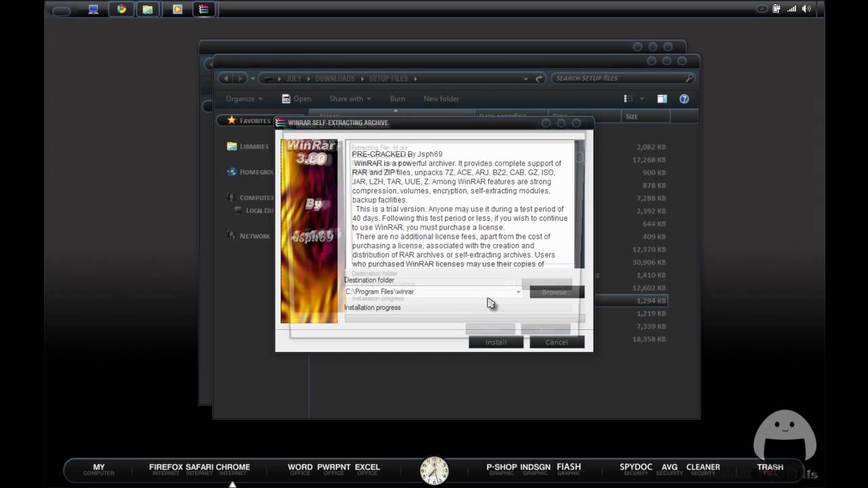Go forward in Explorer window

pyautogui.click(x=239, y=79)
